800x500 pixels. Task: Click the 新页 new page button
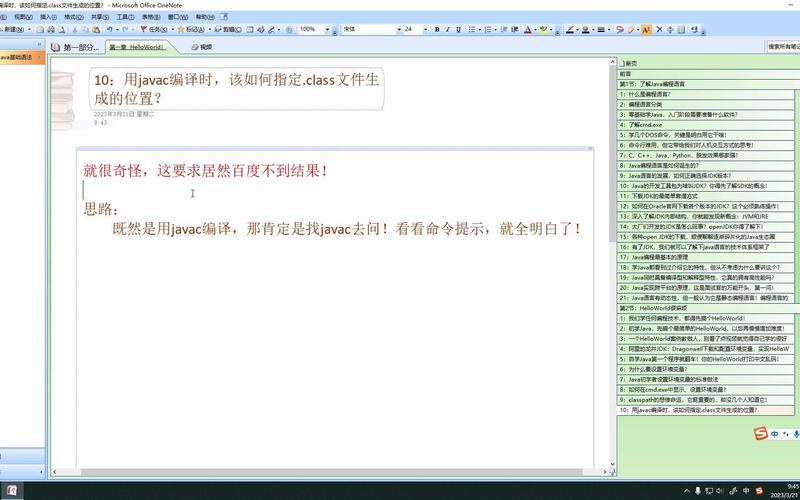pyautogui.click(x=629, y=63)
